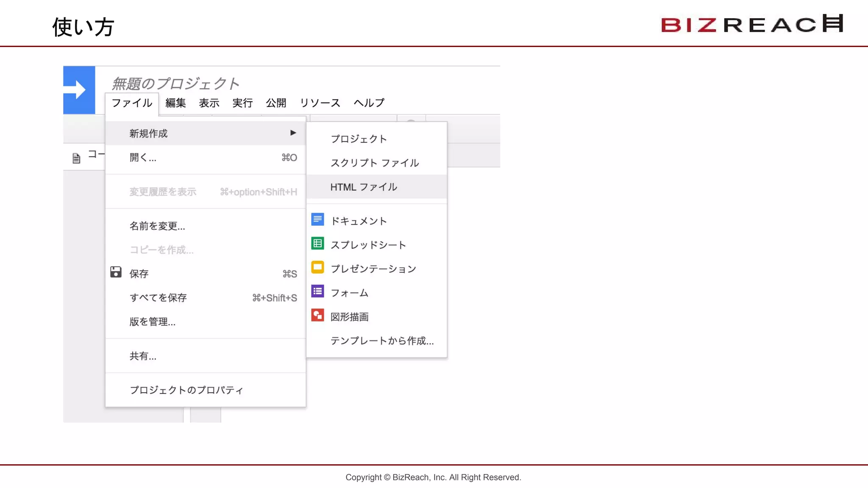Click the red Drawing icon
The image size is (868, 488).
317,315
